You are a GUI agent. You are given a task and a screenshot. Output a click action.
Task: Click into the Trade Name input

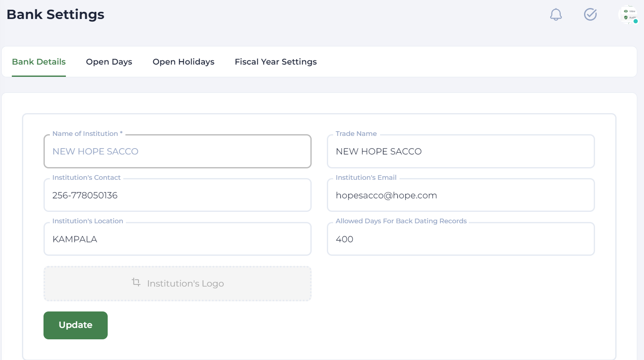(x=460, y=152)
